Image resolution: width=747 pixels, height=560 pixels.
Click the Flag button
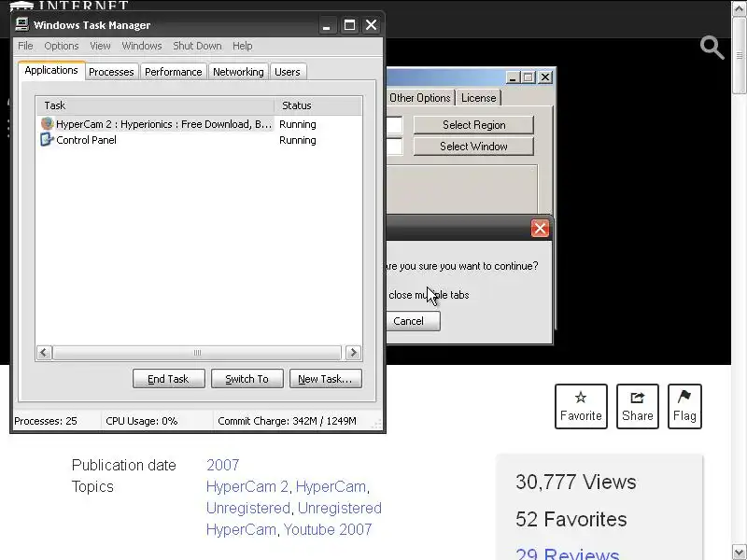(x=684, y=406)
